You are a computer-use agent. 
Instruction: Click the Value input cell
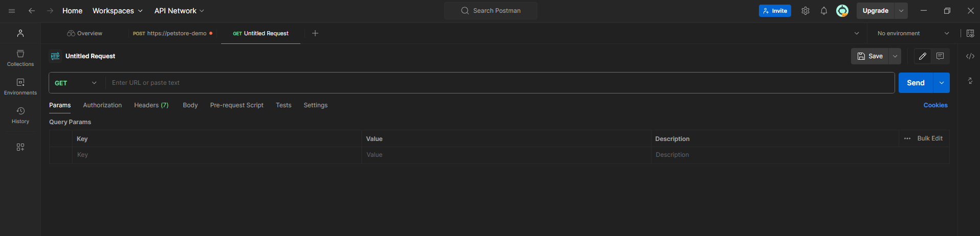point(506,155)
